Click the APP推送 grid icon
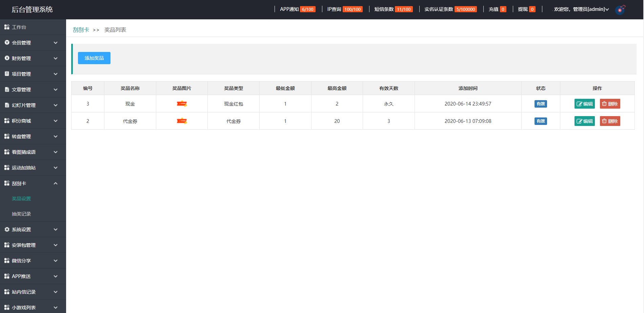 tap(7, 276)
